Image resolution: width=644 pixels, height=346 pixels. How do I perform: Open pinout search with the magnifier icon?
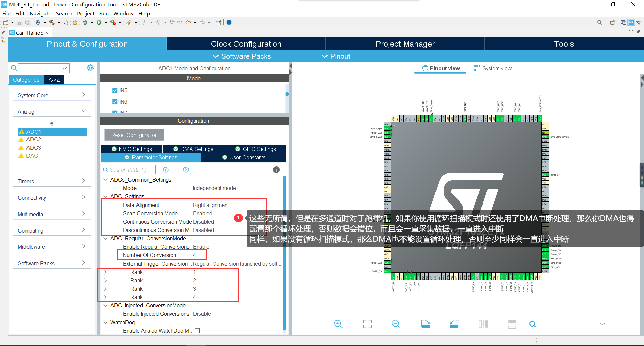point(532,324)
